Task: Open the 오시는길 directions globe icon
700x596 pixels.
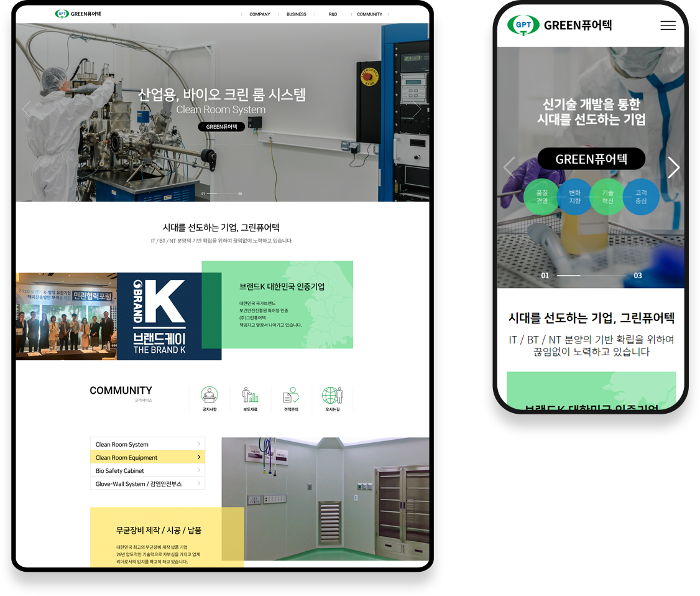Action: pyautogui.click(x=332, y=396)
